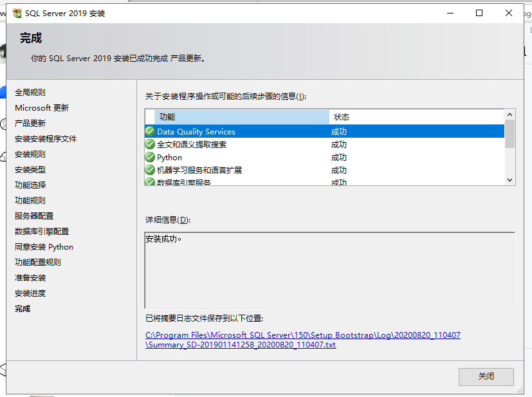
Task: Click feature list scroll up arrow
Action: (509, 115)
